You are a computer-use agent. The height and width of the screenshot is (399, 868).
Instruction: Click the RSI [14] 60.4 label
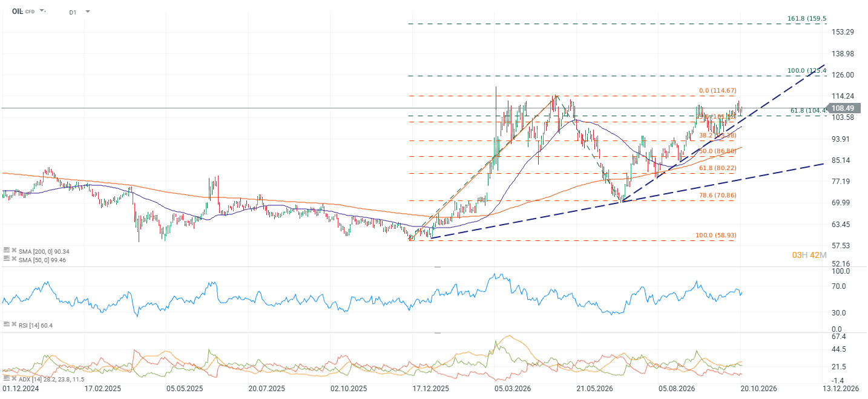point(36,325)
